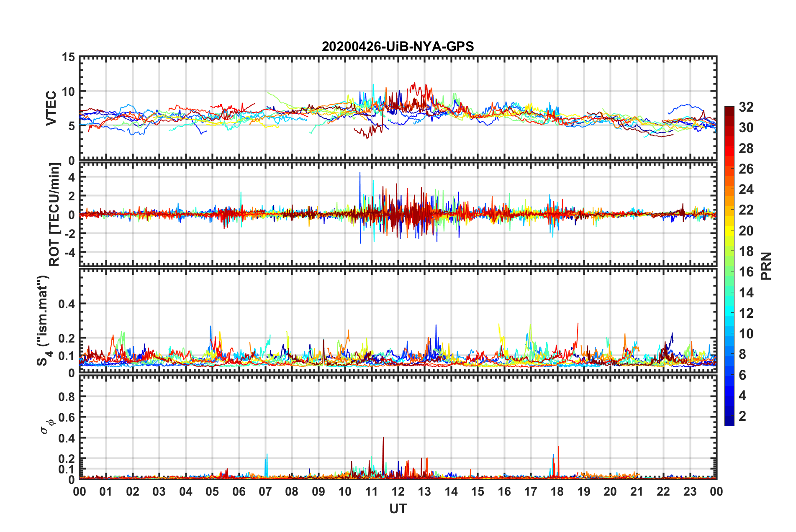Click the dark blue bottom of PRN colorbar

point(729,421)
